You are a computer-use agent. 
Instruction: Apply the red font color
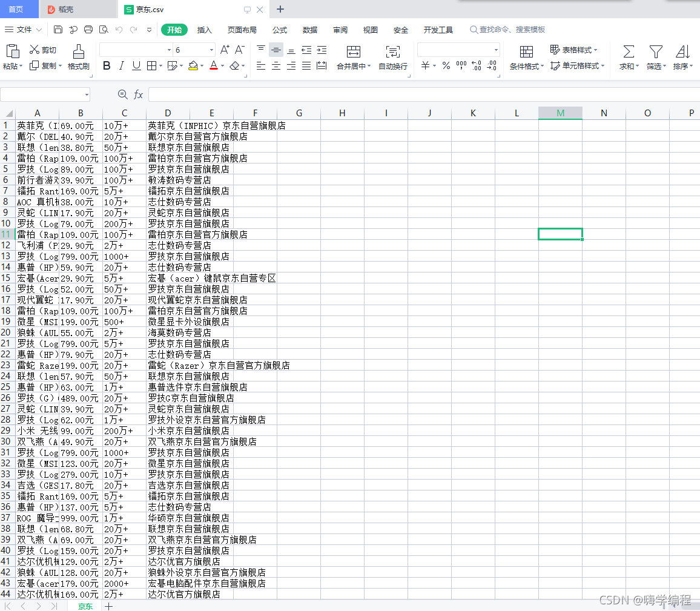coord(214,66)
